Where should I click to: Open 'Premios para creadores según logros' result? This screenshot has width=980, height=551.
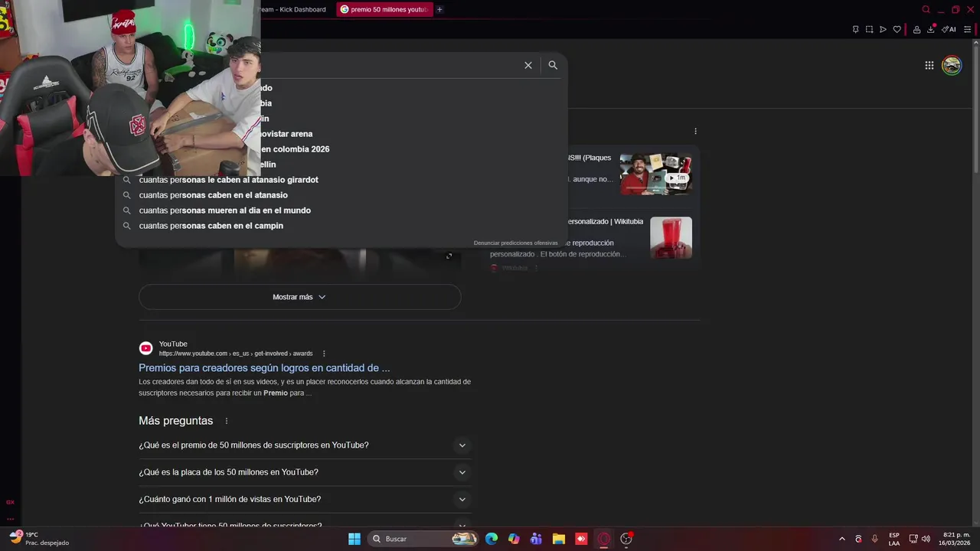tap(264, 367)
